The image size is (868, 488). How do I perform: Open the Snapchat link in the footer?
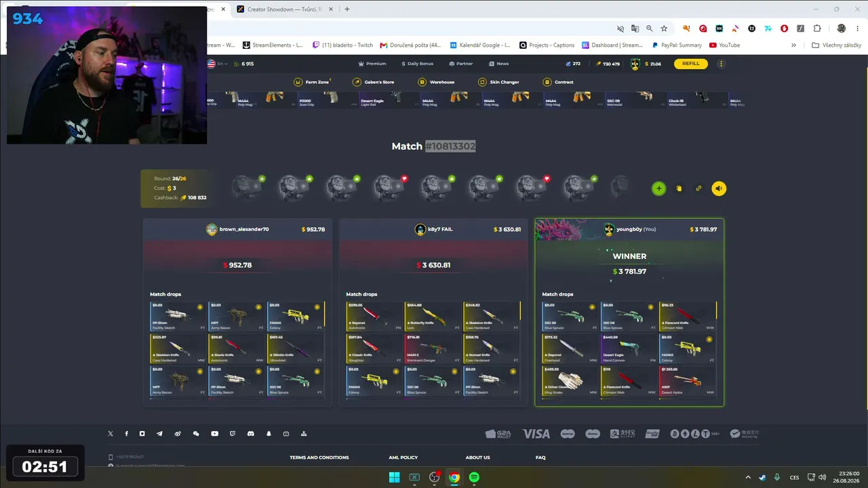[269, 434]
